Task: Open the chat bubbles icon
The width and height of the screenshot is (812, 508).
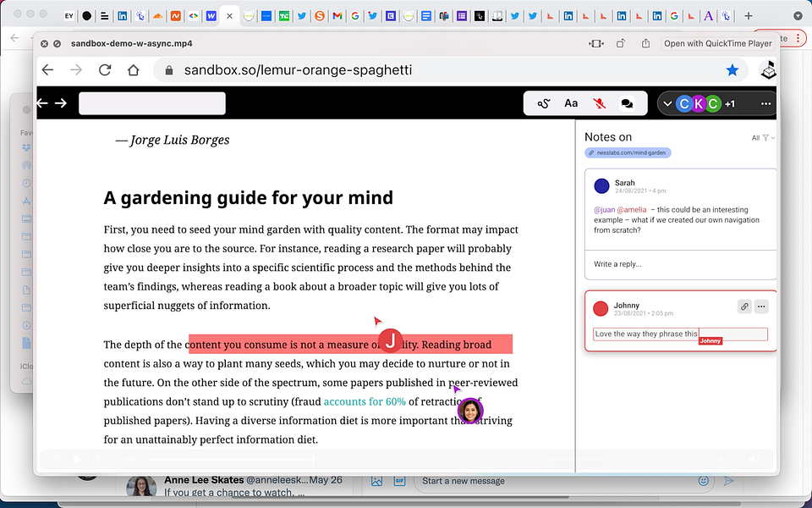Action: [x=627, y=103]
